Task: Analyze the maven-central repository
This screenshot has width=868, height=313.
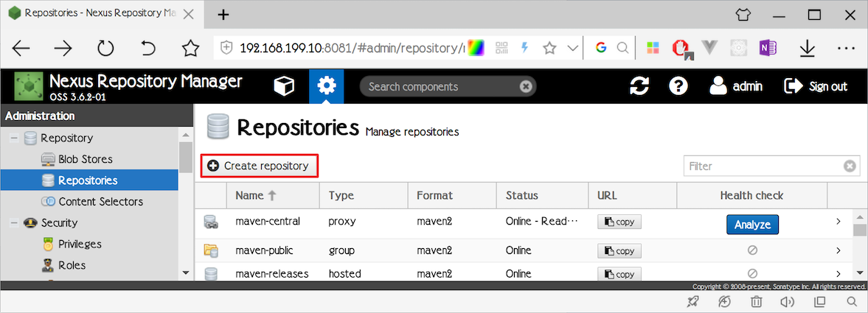Action: [x=752, y=225]
